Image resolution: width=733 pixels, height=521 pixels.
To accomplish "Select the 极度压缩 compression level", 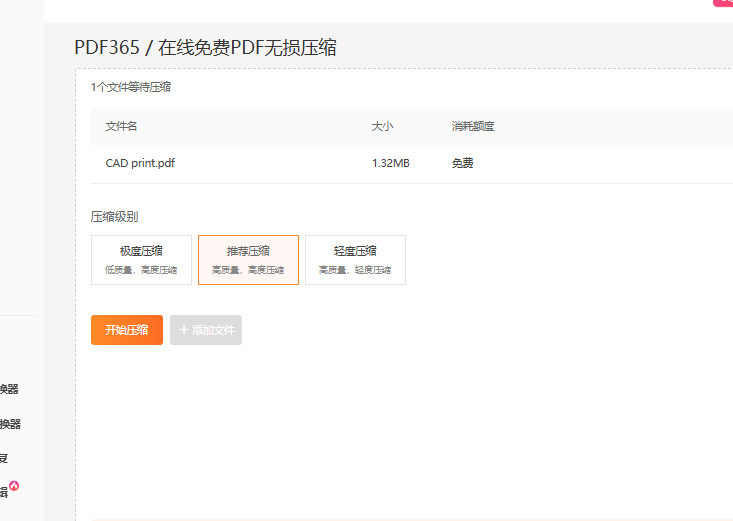I will [141, 260].
